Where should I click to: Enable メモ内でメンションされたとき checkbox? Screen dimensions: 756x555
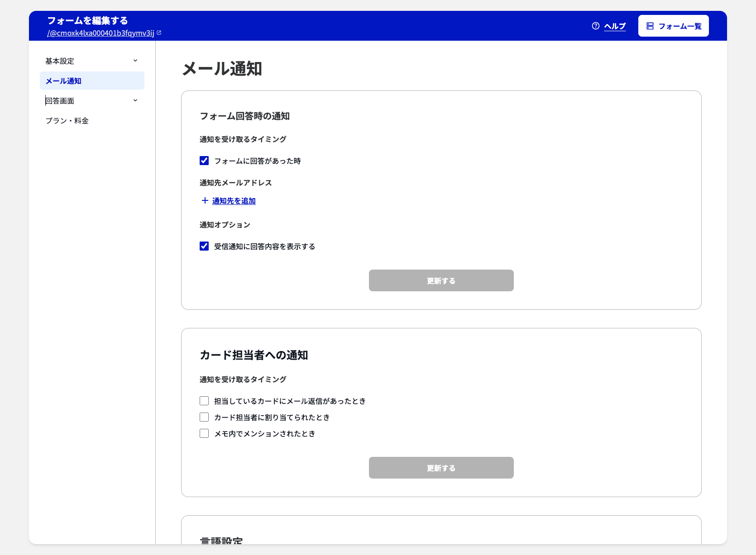pos(204,433)
